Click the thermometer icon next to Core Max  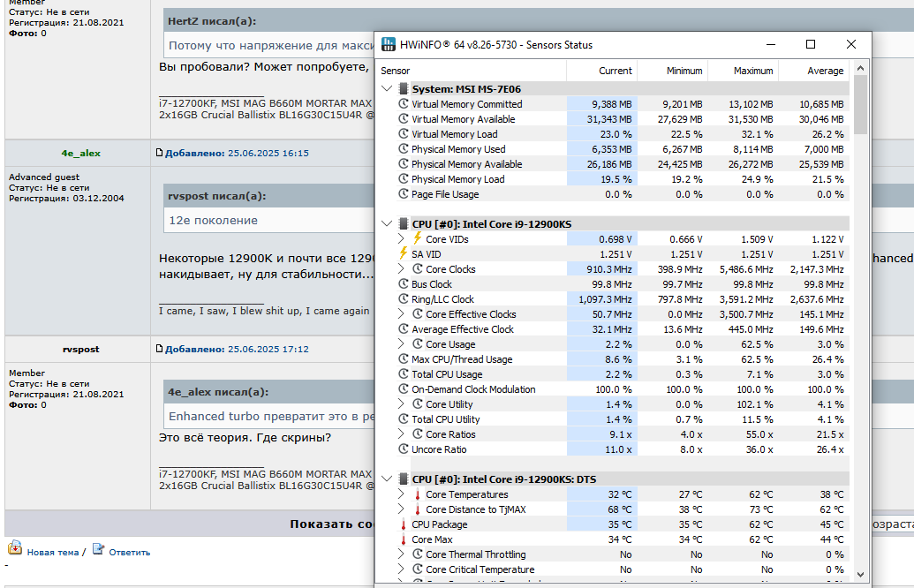point(404,539)
